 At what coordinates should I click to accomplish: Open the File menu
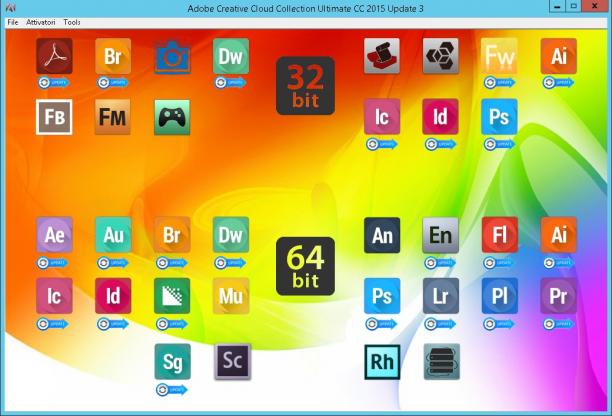(13, 22)
